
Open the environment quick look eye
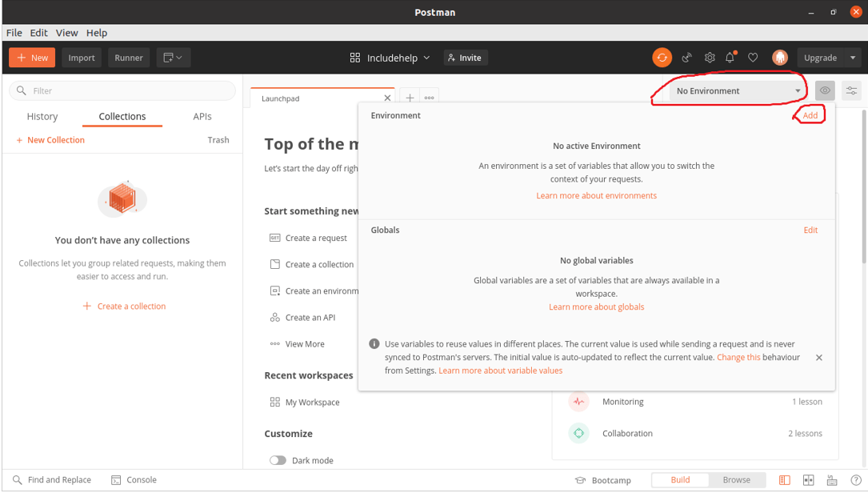825,90
